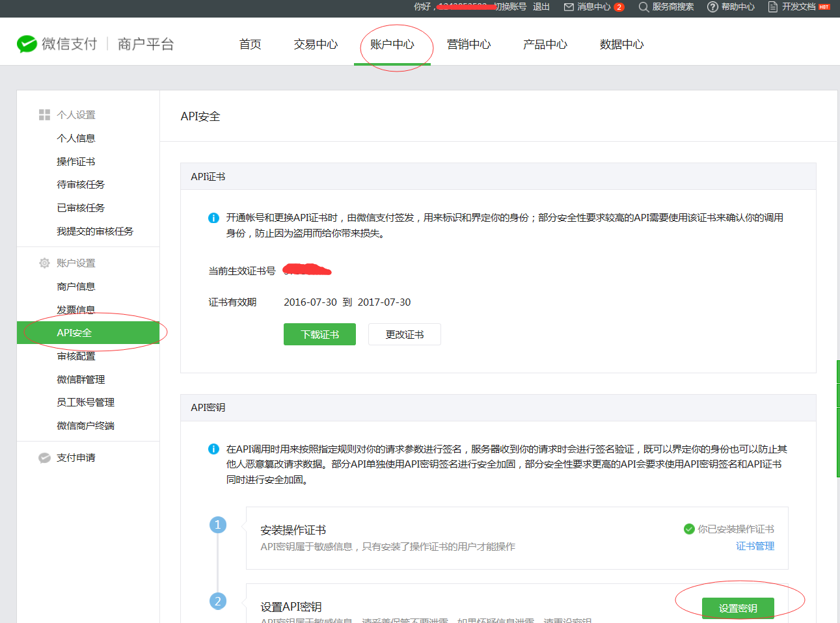Click the 你已安装操作证书 status text
Viewport: 840px width, 623px height.
[x=736, y=529]
